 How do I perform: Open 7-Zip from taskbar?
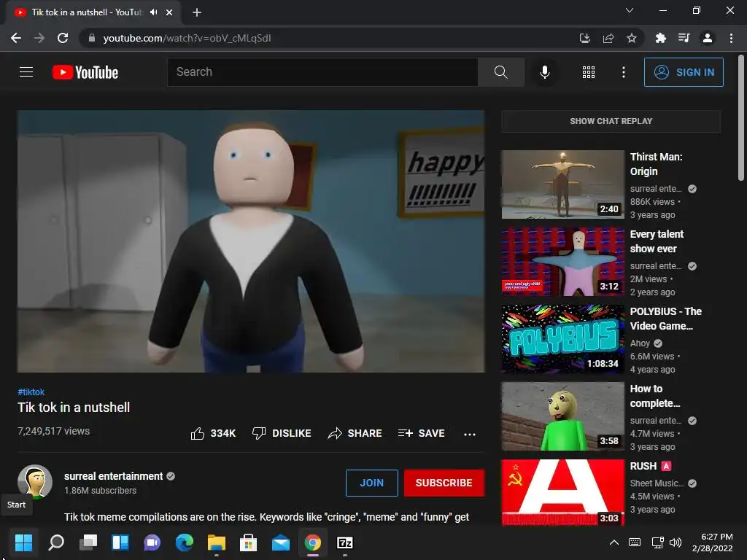[x=344, y=542]
